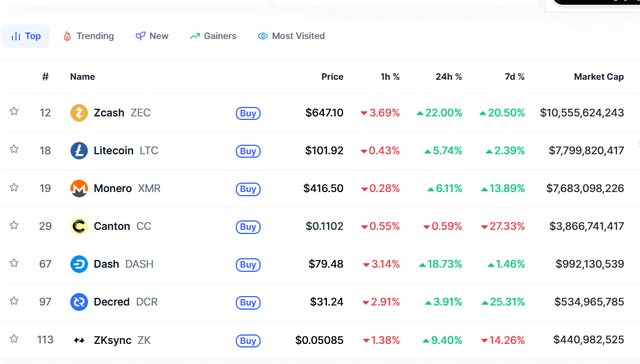
Task: Open Decred via its logo icon
Action: coord(79,302)
